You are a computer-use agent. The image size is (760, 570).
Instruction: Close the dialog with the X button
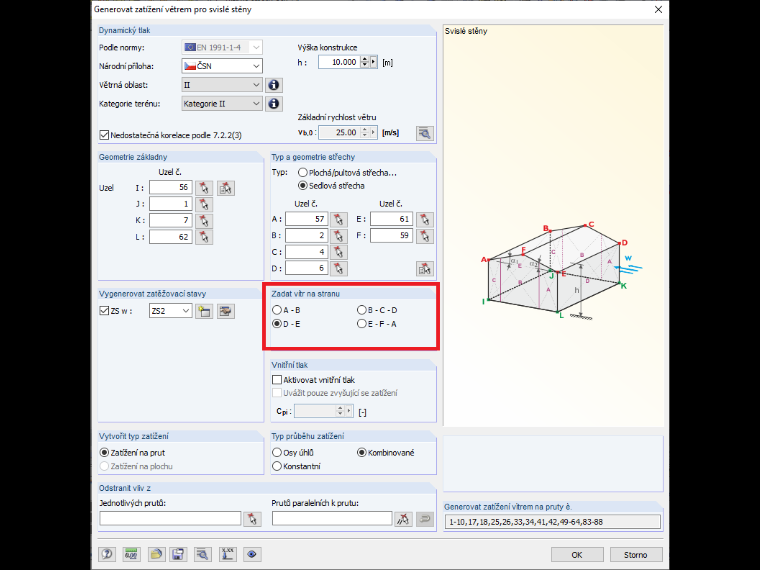(658, 9)
